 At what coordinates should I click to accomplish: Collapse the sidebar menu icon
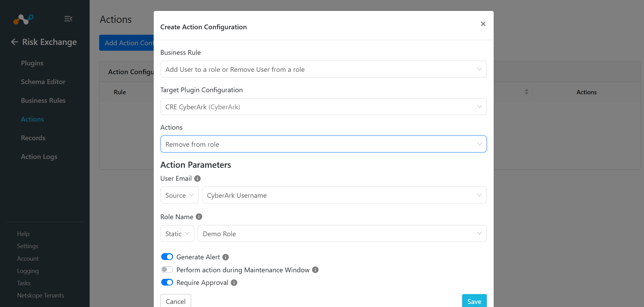68,19
